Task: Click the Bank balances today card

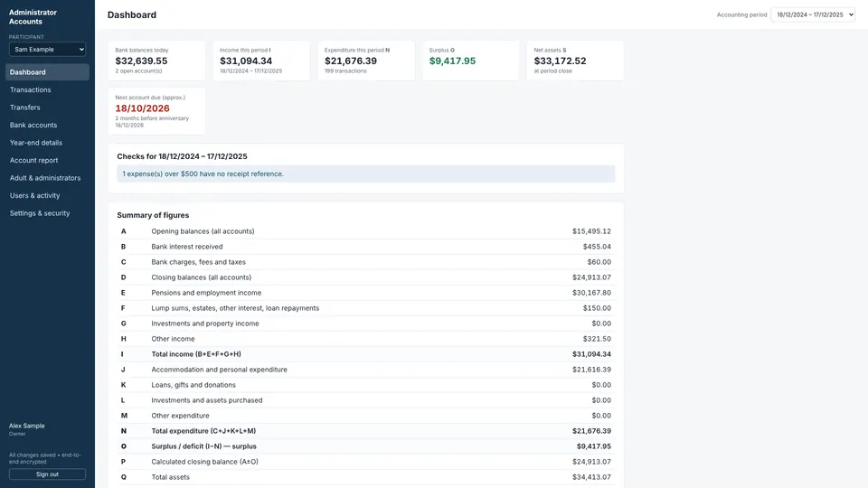Action: 156,61
